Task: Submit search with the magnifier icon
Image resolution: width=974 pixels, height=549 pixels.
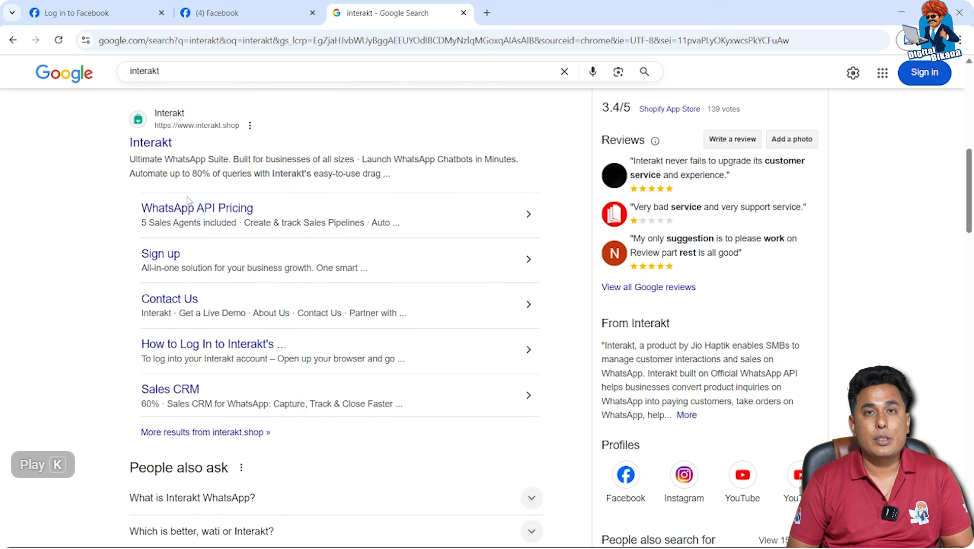Action: [644, 71]
